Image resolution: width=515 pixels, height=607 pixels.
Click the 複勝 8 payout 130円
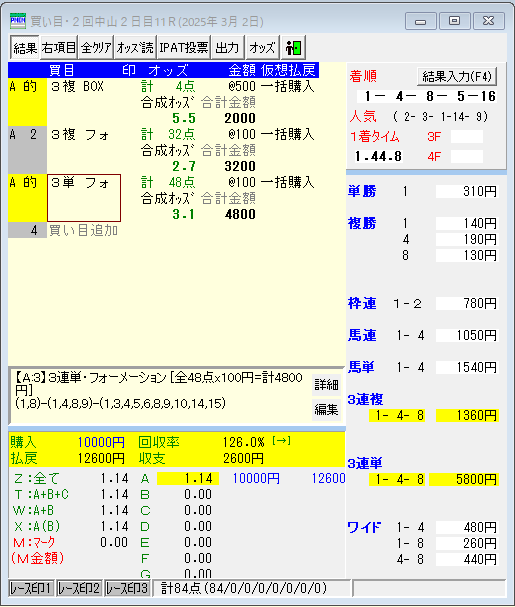click(467, 255)
